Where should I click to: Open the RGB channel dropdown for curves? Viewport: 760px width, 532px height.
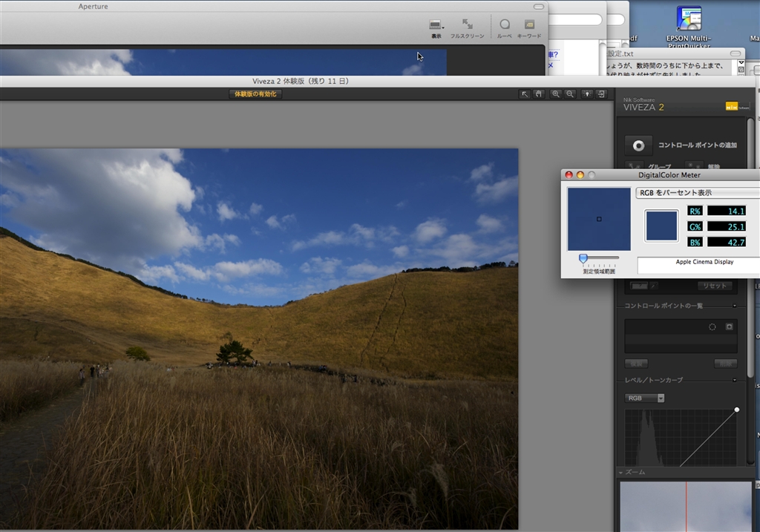click(644, 398)
